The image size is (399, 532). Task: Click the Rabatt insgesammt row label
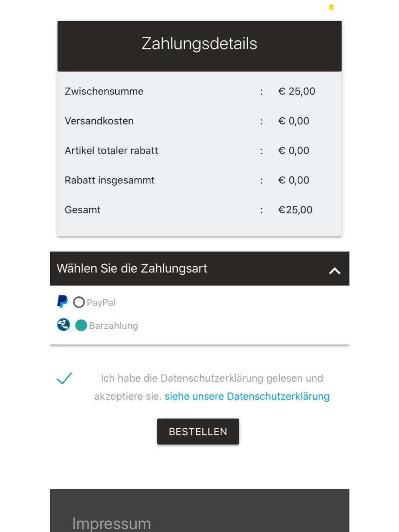[x=109, y=180]
